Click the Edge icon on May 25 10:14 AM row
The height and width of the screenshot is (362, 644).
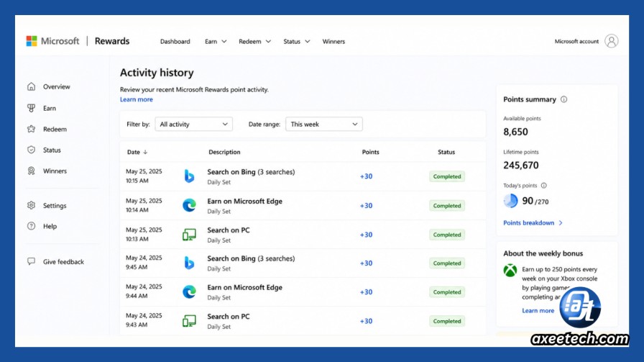tap(189, 205)
